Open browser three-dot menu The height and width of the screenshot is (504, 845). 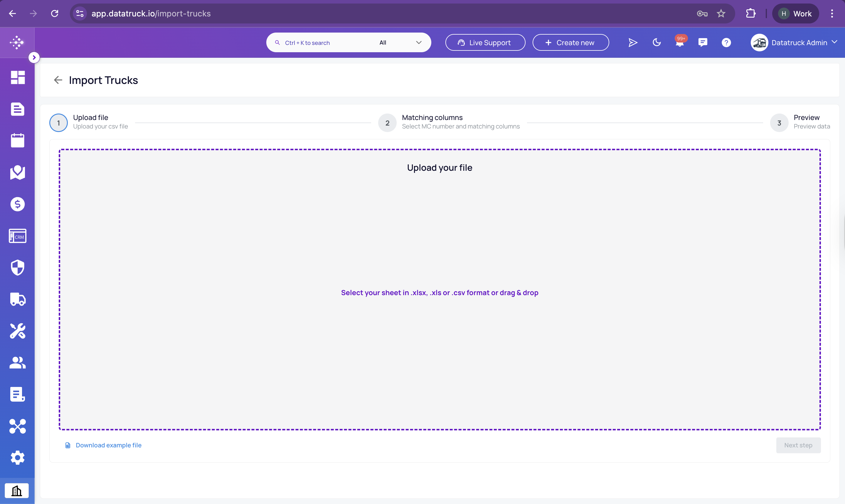832,13
